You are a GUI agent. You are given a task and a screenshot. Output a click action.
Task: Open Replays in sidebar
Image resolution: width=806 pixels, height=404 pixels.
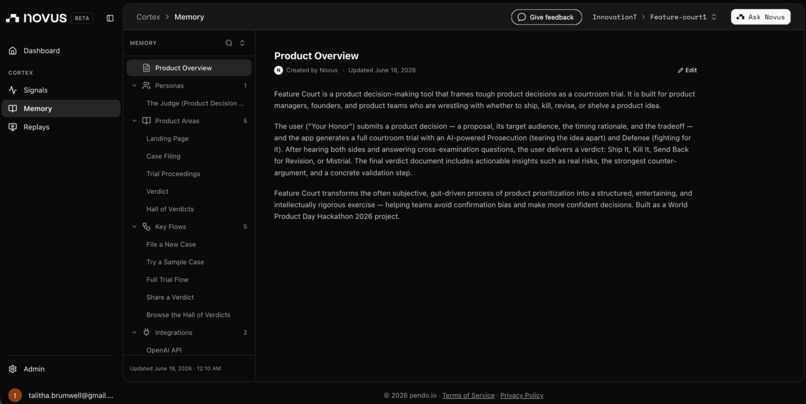(x=61, y=127)
